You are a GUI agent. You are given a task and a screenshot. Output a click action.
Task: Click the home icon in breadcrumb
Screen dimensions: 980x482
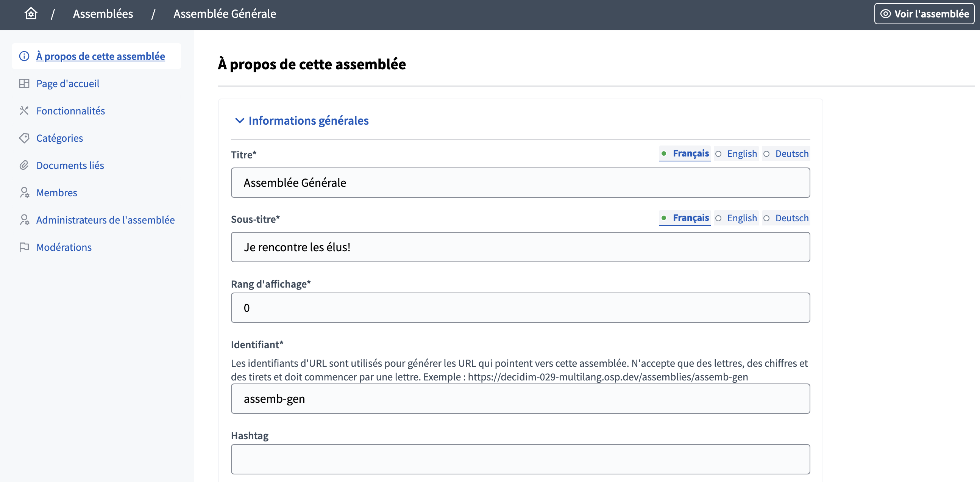point(31,14)
